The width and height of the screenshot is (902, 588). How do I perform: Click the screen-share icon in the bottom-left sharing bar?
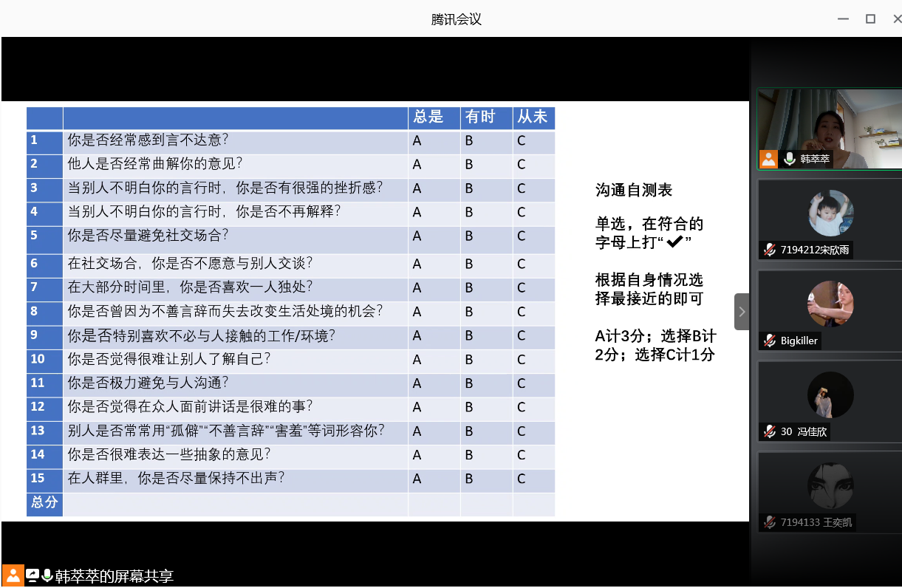click(x=32, y=575)
